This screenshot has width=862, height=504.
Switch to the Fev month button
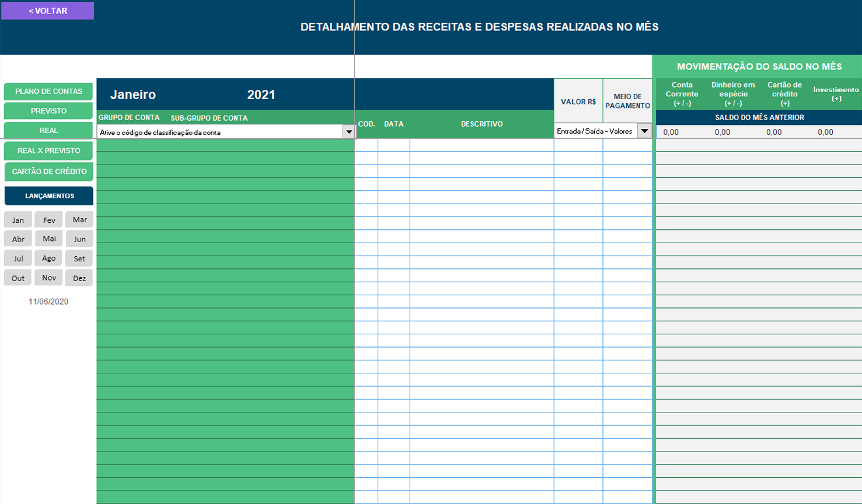pyautogui.click(x=48, y=219)
